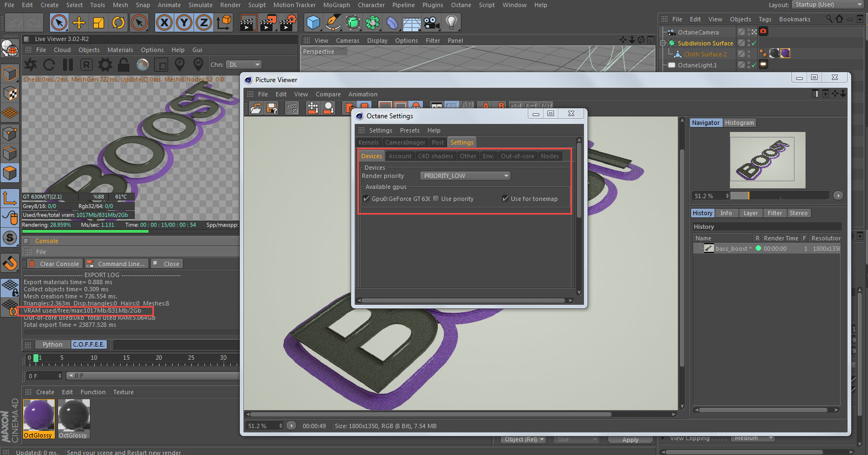Toggle OctaneLight.1 green enable checkmark
Viewport: 868px width, 455px height.
tap(754, 65)
